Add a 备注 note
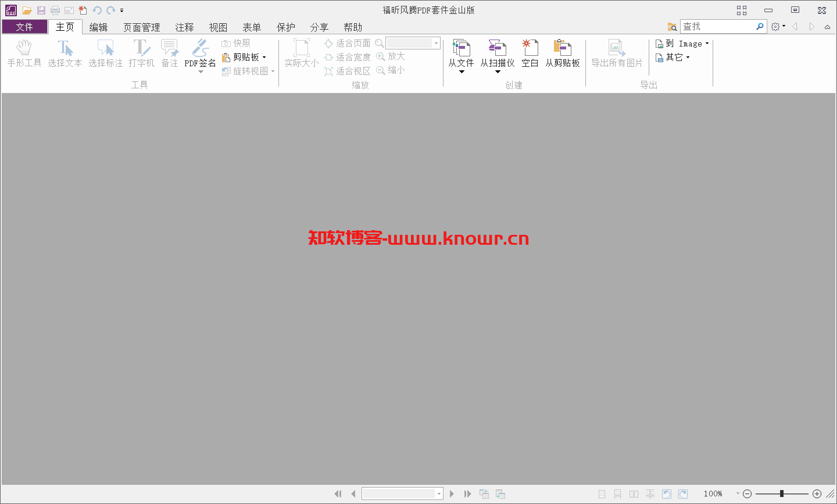The height and width of the screenshot is (504, 837). 170,53
